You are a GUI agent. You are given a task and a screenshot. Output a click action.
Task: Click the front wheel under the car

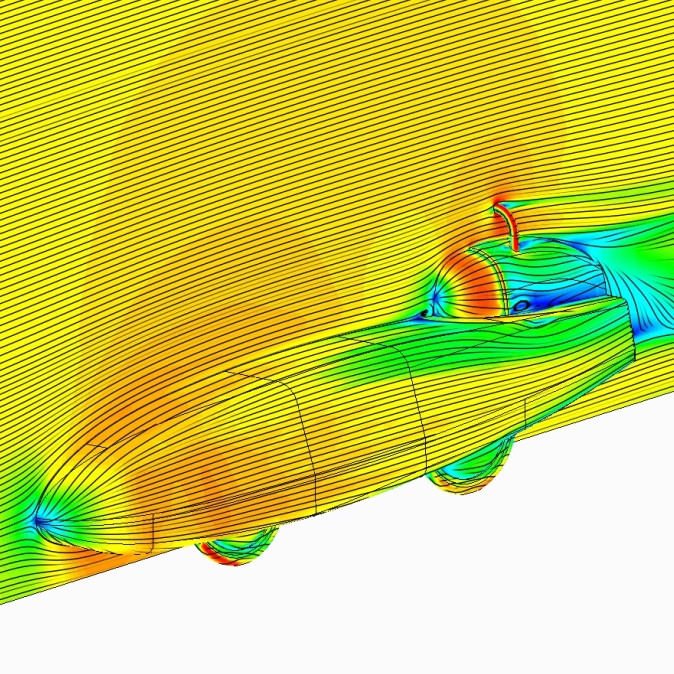pos(236,546)
